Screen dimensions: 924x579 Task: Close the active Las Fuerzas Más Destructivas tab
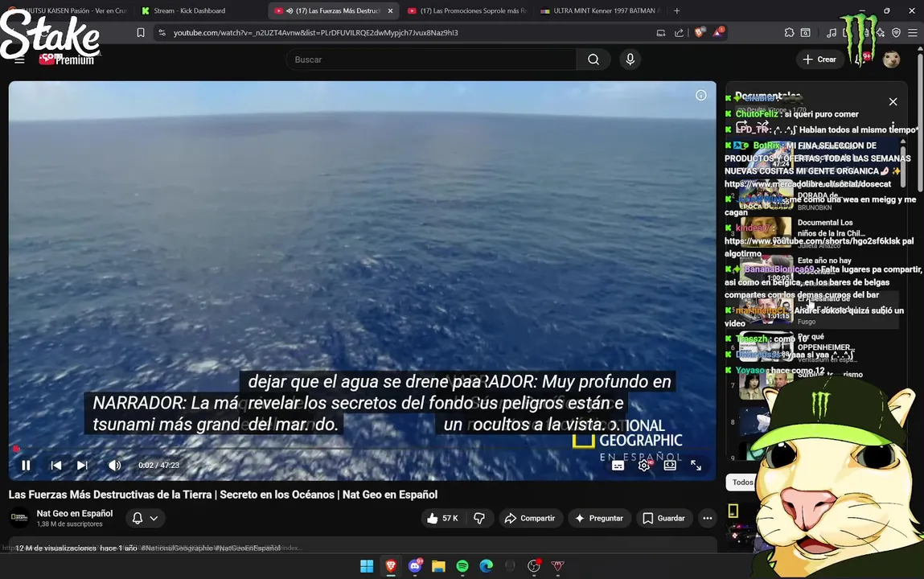tap(390, 10)
